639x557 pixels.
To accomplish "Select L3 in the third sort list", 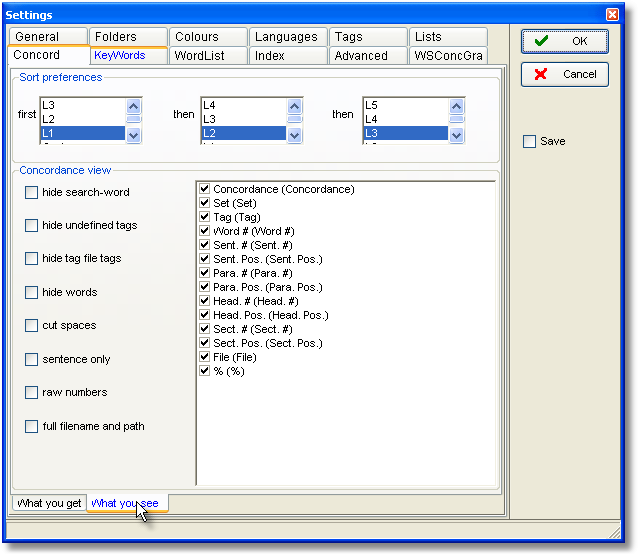I will point(405,133).
